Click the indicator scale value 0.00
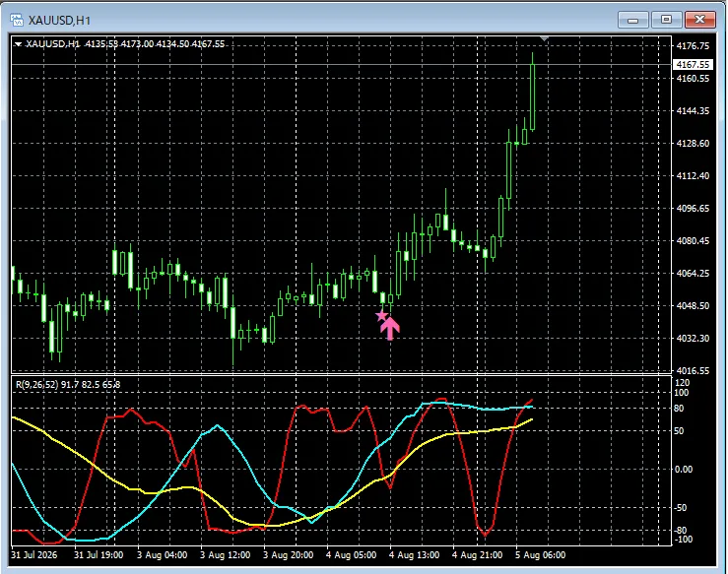This screenshot has width=728, height=574. pos(684,469)
